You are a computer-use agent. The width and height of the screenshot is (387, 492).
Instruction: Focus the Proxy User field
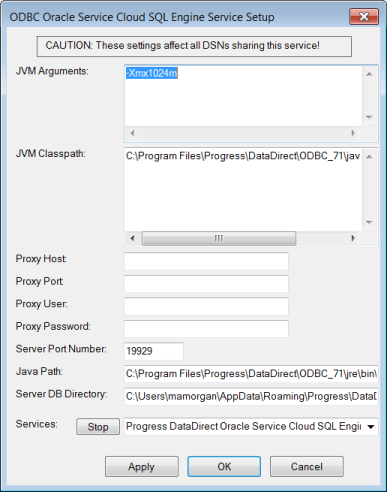click(206, 306)
